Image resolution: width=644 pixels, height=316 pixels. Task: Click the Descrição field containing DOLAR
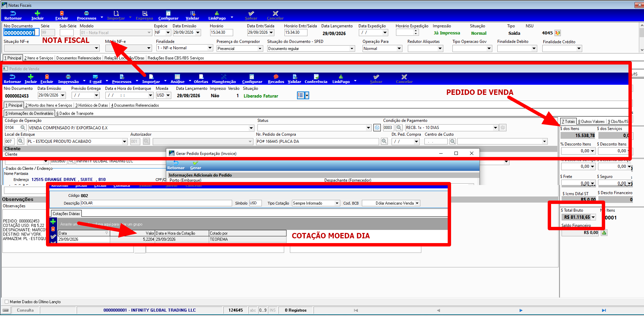[156, 203]
